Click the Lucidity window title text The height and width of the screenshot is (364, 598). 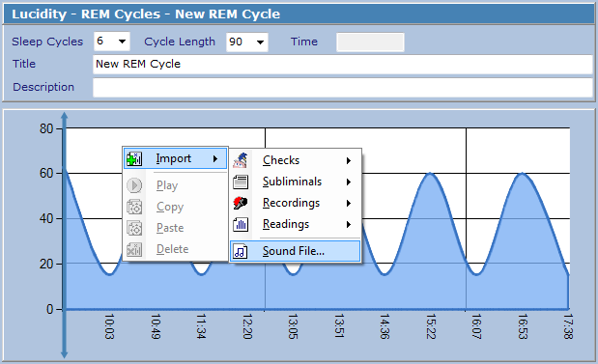(x=146, y=14)
